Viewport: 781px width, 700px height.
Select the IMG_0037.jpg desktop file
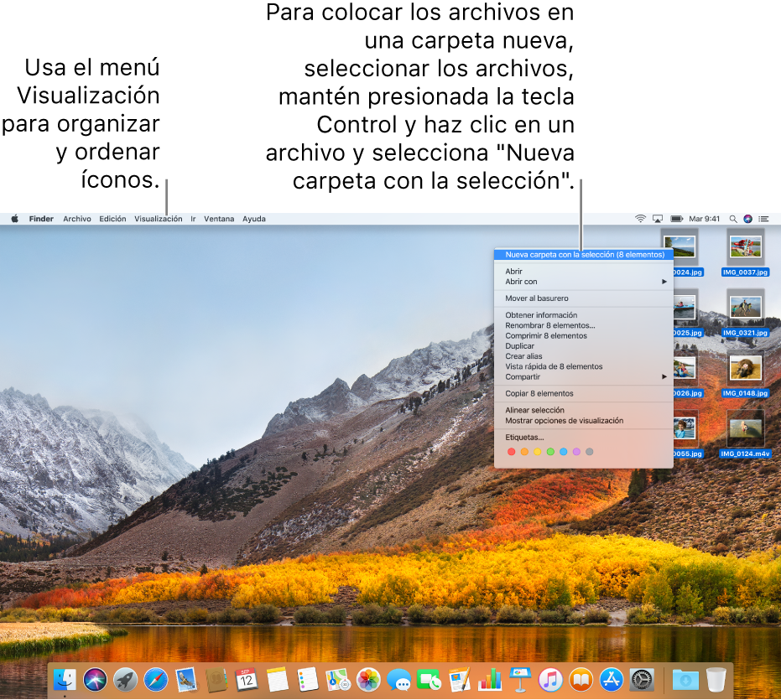(745, 252)
